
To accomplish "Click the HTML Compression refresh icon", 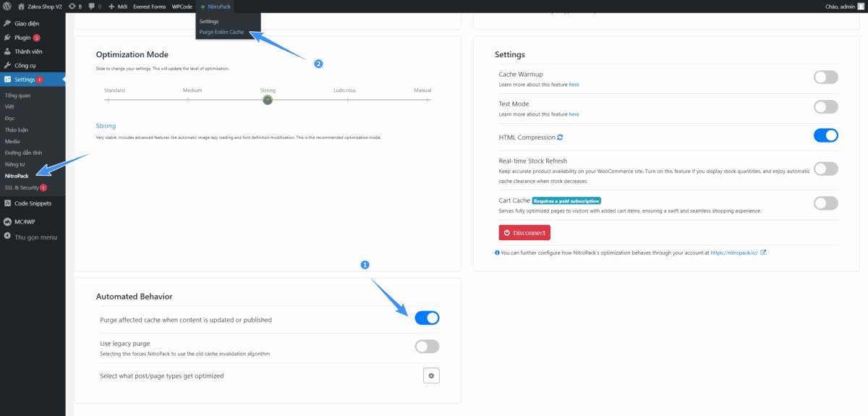I will (x=560, y=137).
